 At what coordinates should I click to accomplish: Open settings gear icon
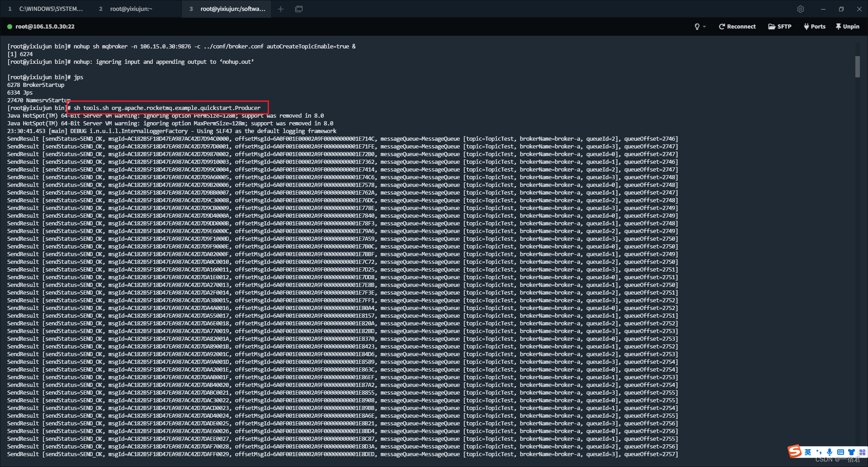[801, 9]
